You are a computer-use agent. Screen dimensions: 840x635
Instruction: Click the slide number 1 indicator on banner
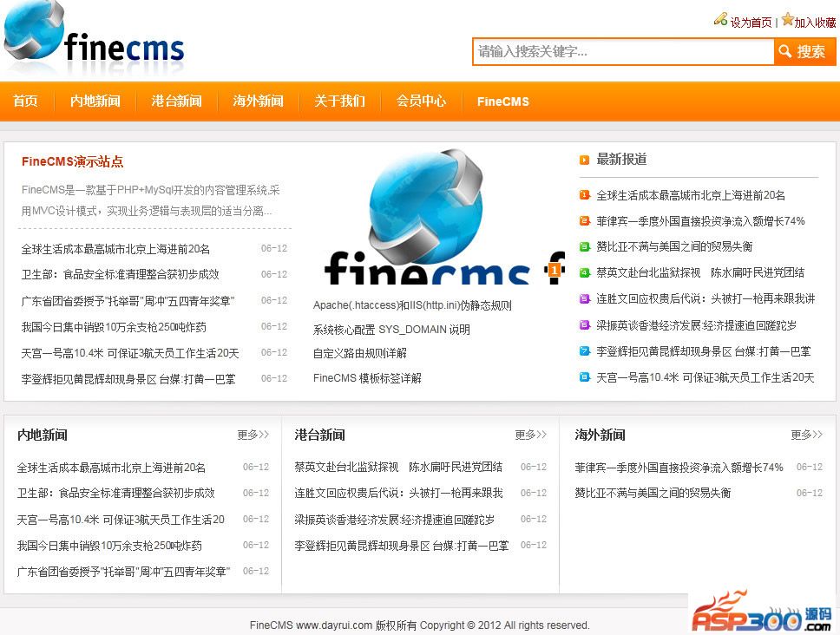pyautogui.click(x=555, y=270)
